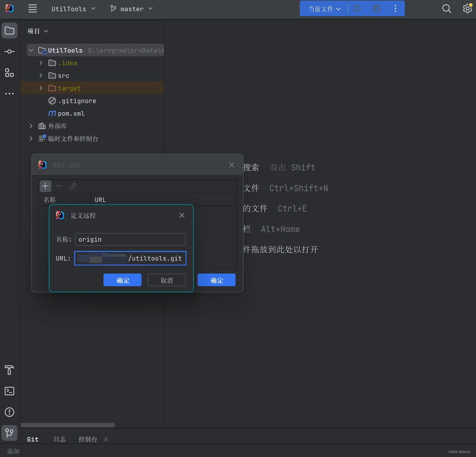This screenshot has height=457, width=476.
Task: Open the main hamburger menu
Action: (x=33, y=9)
